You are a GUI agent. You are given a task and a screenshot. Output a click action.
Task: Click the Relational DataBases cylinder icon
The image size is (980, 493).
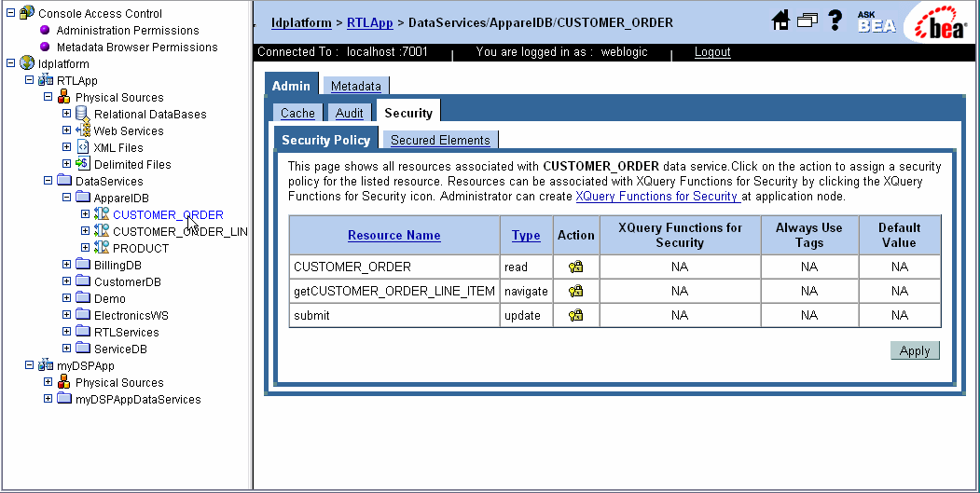tap(82, 114)
